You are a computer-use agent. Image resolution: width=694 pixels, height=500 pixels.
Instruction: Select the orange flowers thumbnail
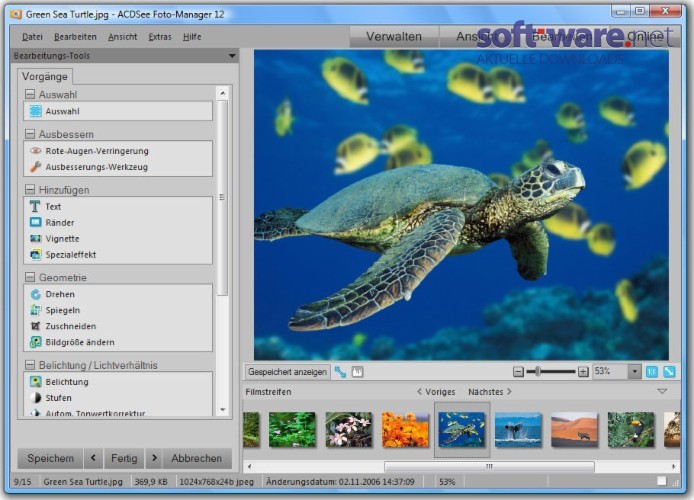405,430
